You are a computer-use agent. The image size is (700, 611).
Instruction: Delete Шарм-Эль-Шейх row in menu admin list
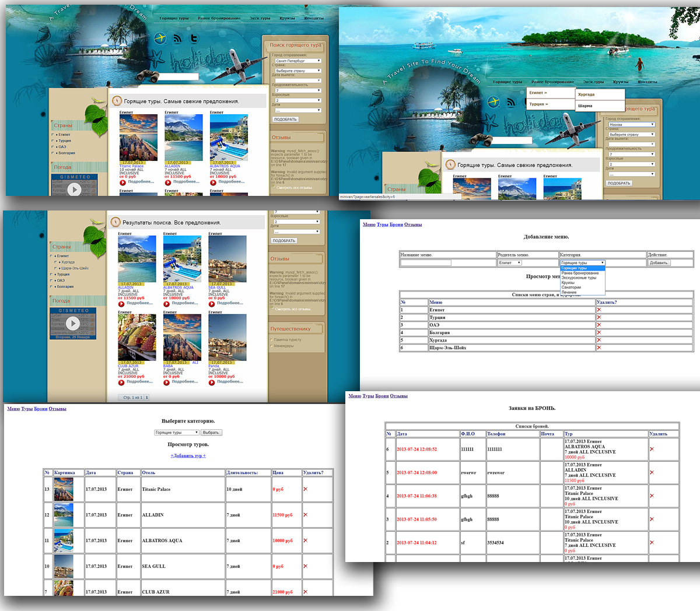tap(598, 347)
